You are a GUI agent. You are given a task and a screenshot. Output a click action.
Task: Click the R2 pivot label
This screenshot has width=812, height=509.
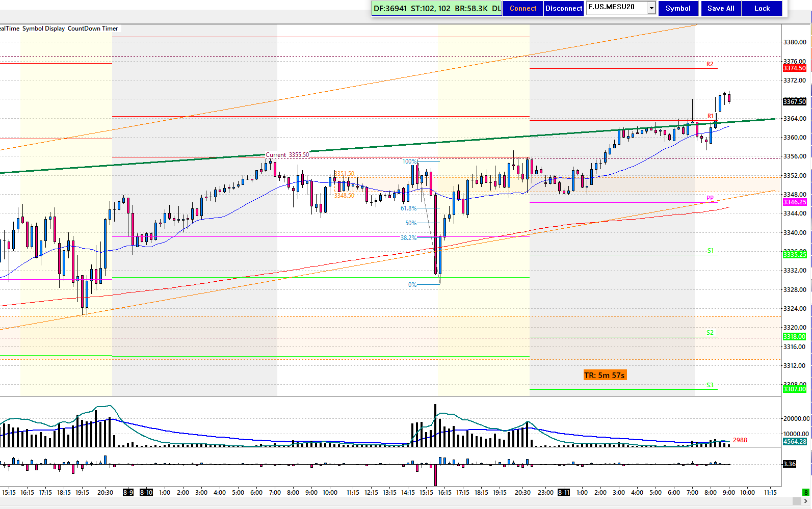[710, 64]
